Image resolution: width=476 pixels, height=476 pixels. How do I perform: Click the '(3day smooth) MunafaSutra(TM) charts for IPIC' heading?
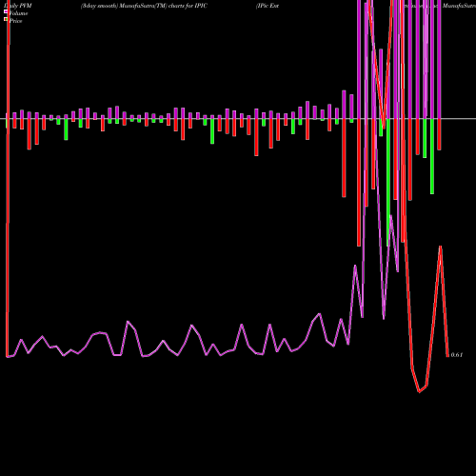144,6
